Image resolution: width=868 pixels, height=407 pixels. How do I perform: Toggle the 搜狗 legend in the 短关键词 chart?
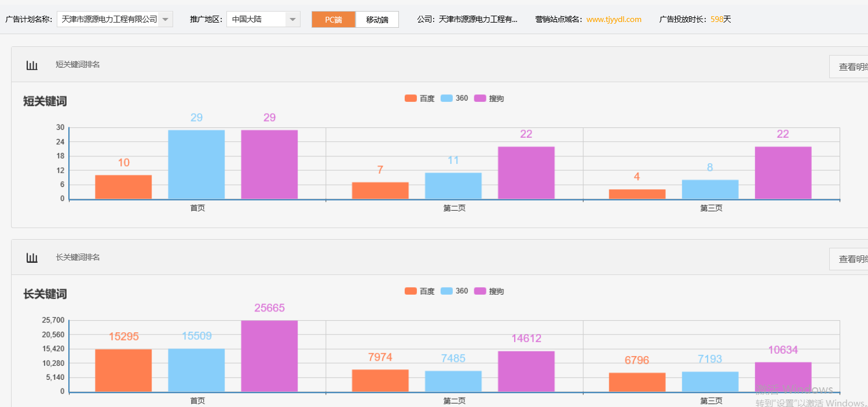pos(489,98)
